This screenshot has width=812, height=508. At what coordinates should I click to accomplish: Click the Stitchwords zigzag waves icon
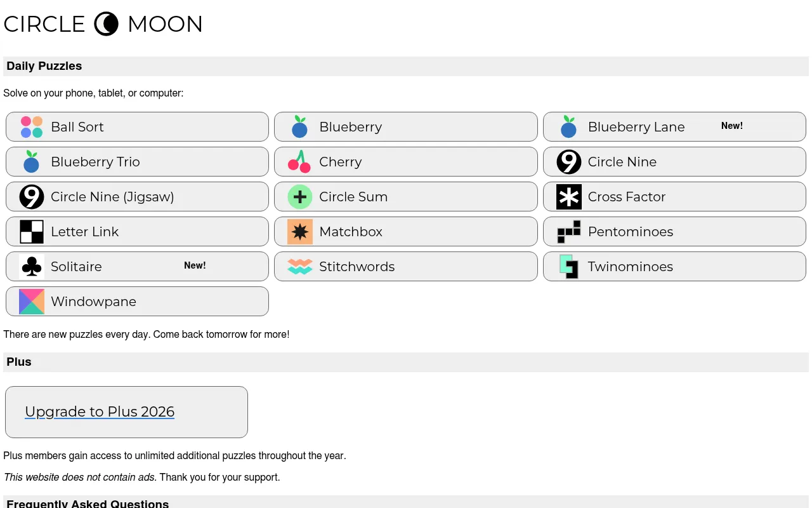[x=300, y=267]
